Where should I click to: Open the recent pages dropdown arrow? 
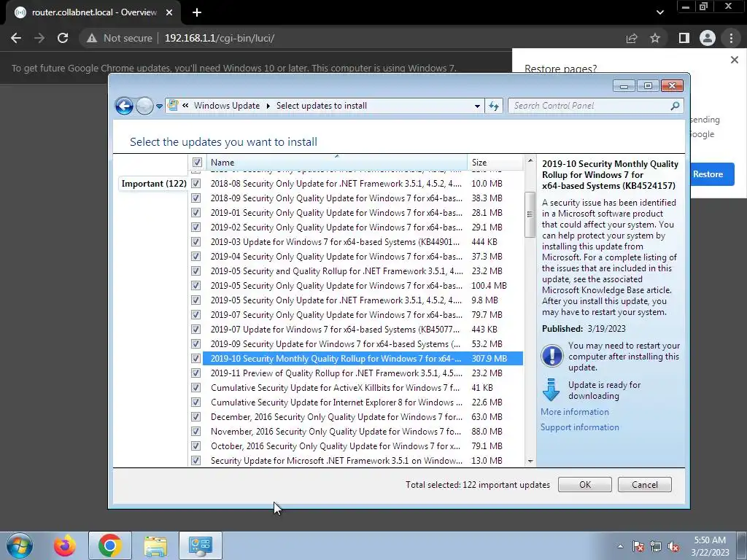pyautogui.click(x=159, y=106)
